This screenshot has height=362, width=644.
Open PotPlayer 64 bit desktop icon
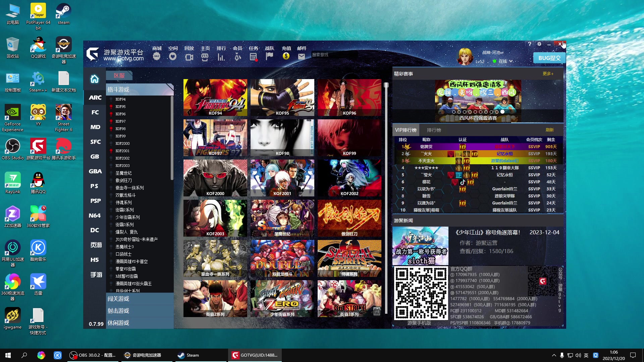tap(38, 16)
